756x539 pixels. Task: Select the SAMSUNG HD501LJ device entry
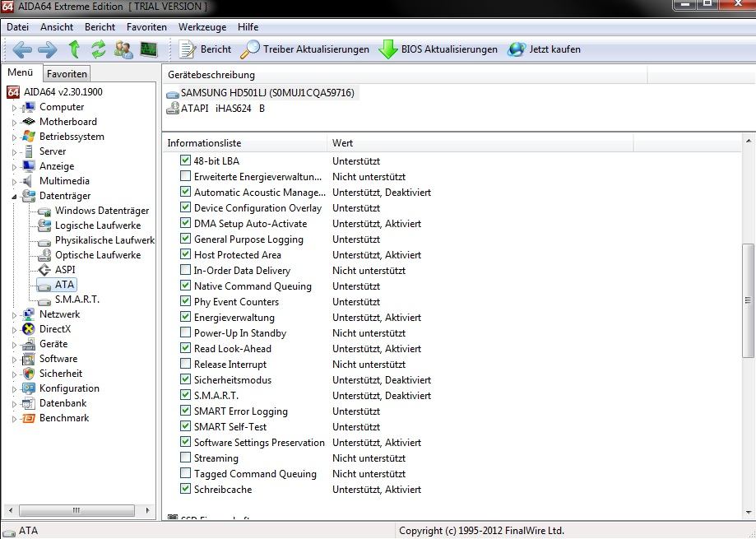click(x=262, y=93)
